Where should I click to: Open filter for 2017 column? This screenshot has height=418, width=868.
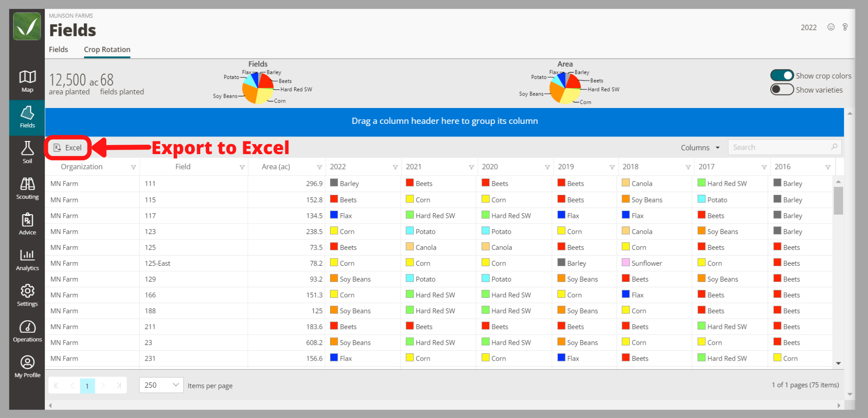[764, 167]
